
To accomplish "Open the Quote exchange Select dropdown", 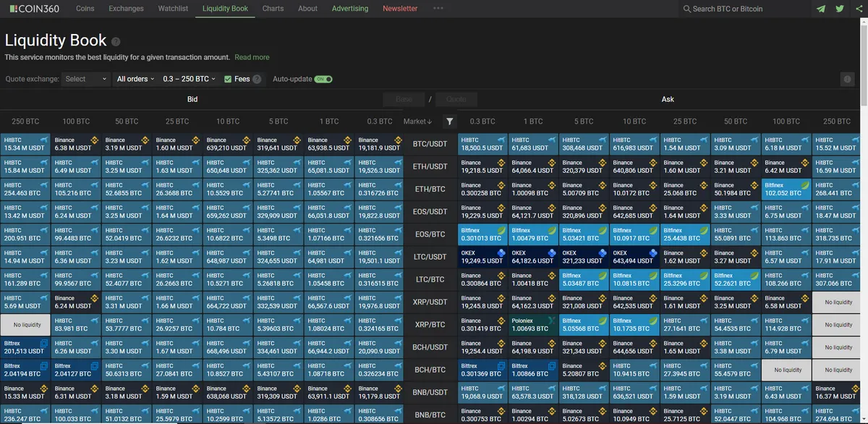I will [x=86, y=79].
